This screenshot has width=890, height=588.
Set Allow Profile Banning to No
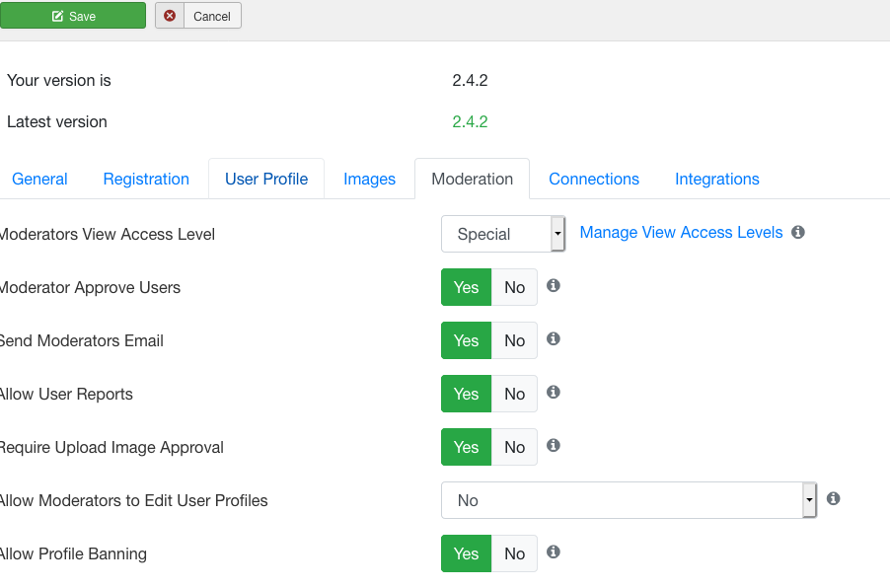tap(514, 553)
